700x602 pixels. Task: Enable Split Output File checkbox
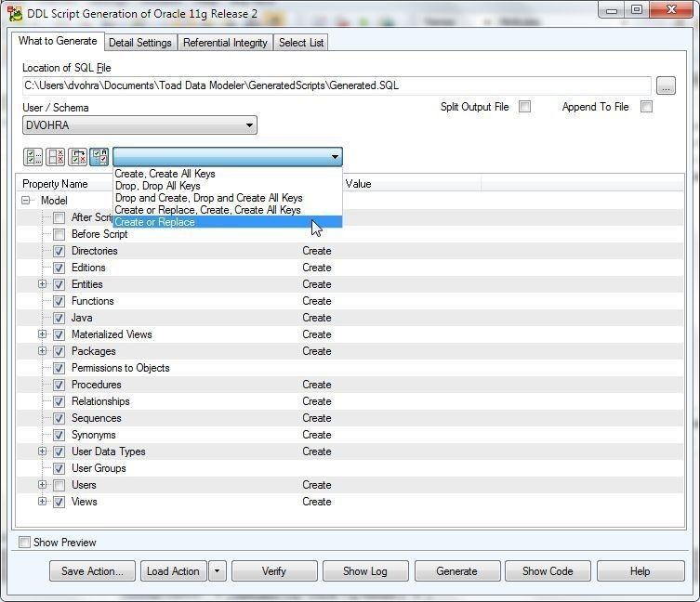(525, 107)
